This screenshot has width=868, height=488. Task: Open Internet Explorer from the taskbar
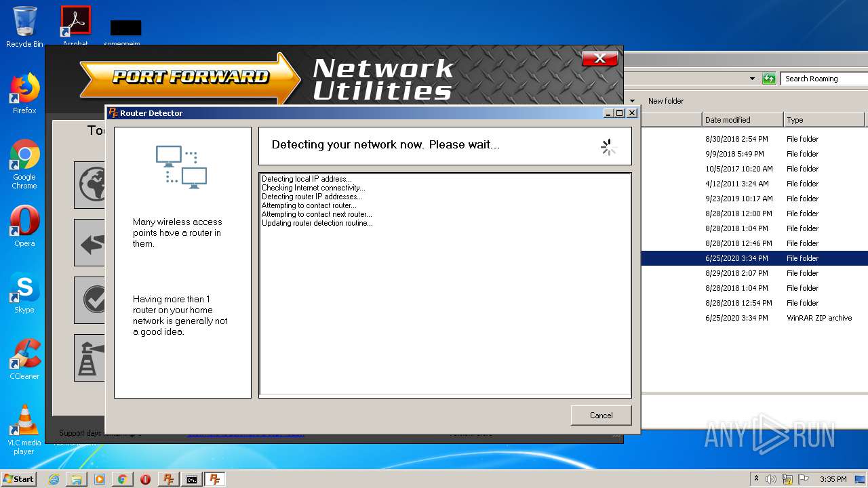[54, 479]
